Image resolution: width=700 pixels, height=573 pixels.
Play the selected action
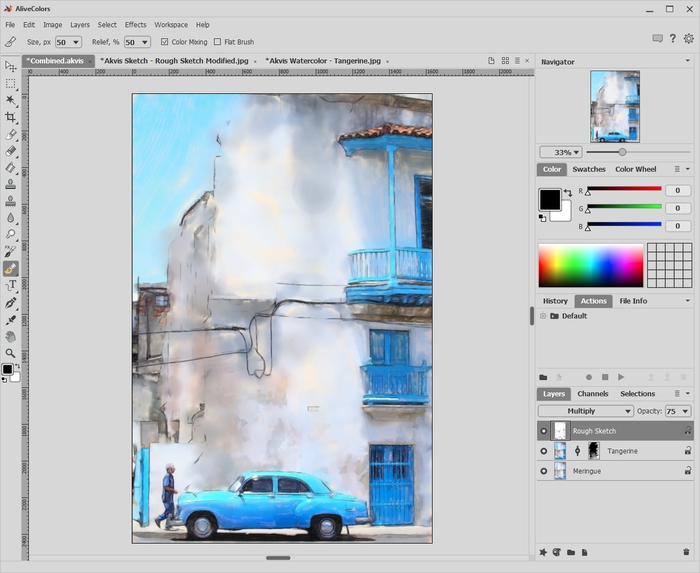tap(621, 377)
